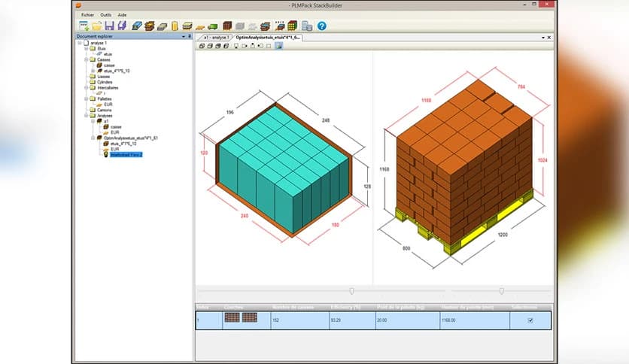Click the yellow cylinder icon in toolbar
This screenshot has width=629, height=364.
click(x=175, y=26)
